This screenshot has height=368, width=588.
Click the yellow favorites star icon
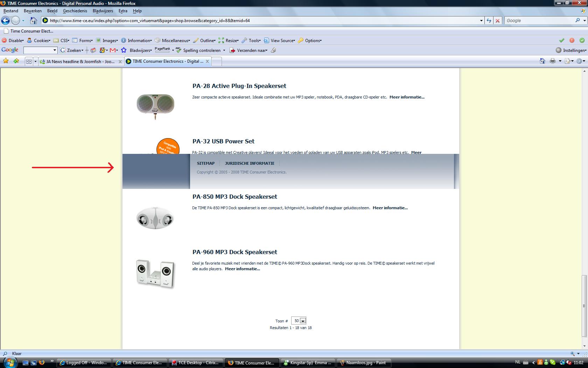click(x=6, y=61)
